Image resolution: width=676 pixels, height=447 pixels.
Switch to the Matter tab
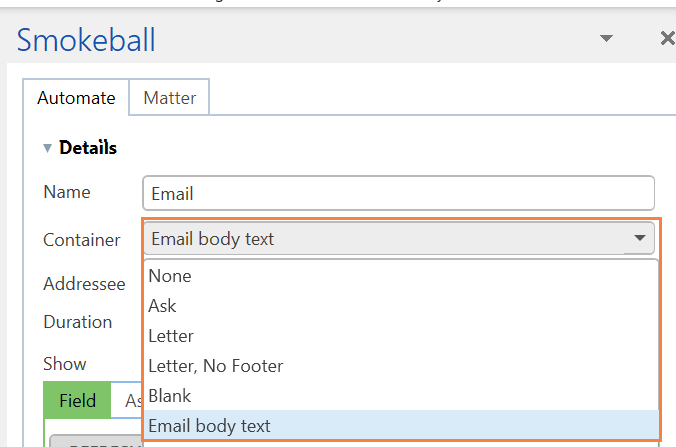click(x=169, y=98)
